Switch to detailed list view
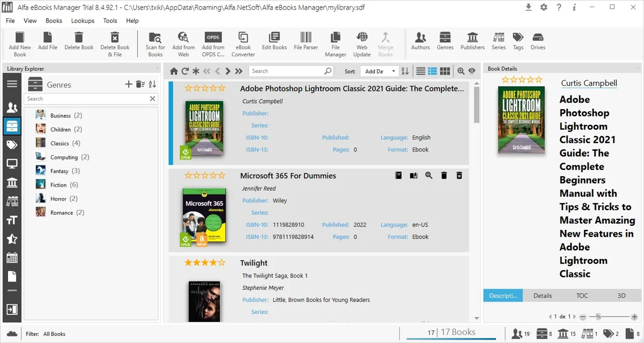This screenshot has width=644, height=343. [x=432, y=71]
